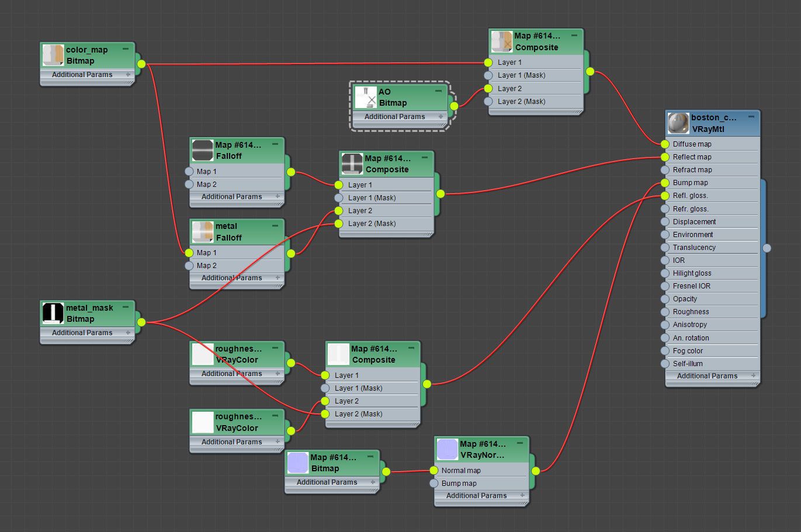Click Map 1 socket on metal Falloff
This screenshot has height=532, width=801.
coord(189,253)
